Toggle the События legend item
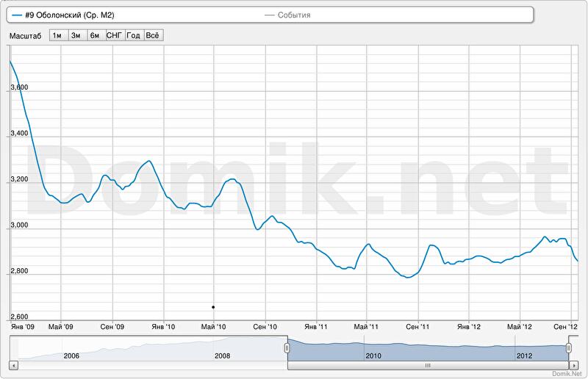 [x=294, y=15]
